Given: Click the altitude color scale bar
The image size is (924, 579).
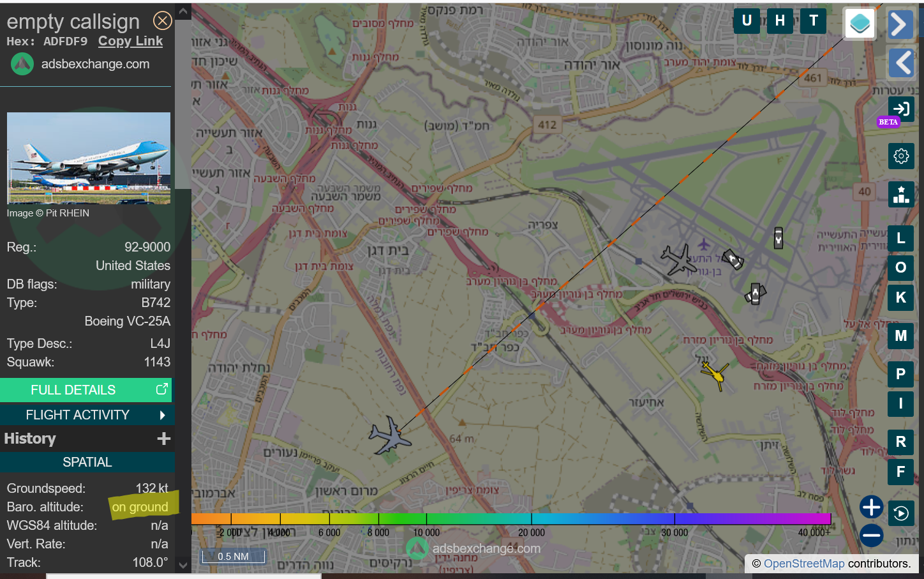Looking at the screenshot, I should (x=510, y=518).
